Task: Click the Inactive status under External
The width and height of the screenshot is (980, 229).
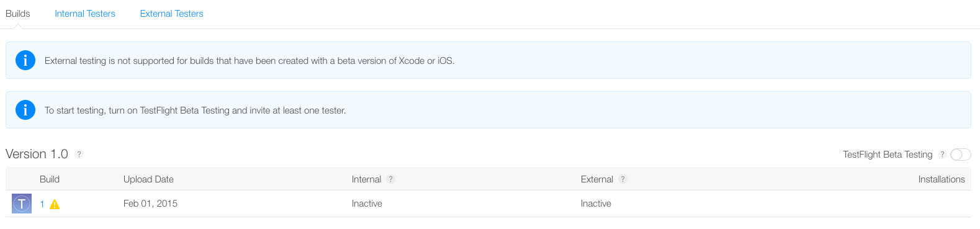Action: [596, 204]
